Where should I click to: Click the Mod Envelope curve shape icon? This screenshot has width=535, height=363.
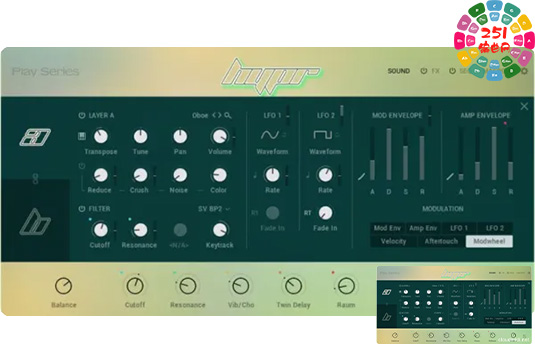pyautogui.click(x=361, y=176)
